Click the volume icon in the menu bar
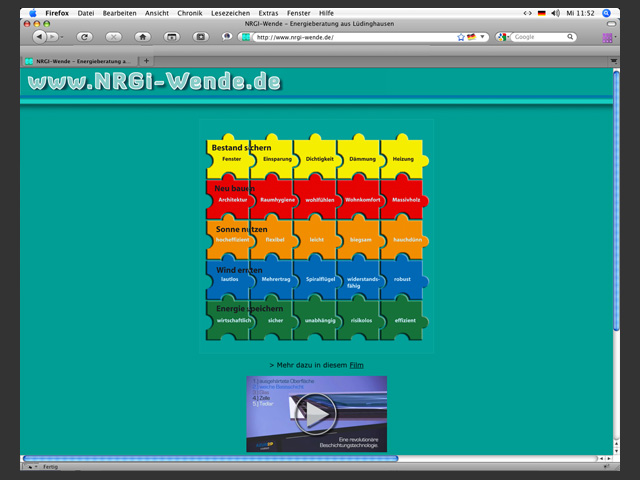Screen dimensions: 640x480 pos(556,13)
